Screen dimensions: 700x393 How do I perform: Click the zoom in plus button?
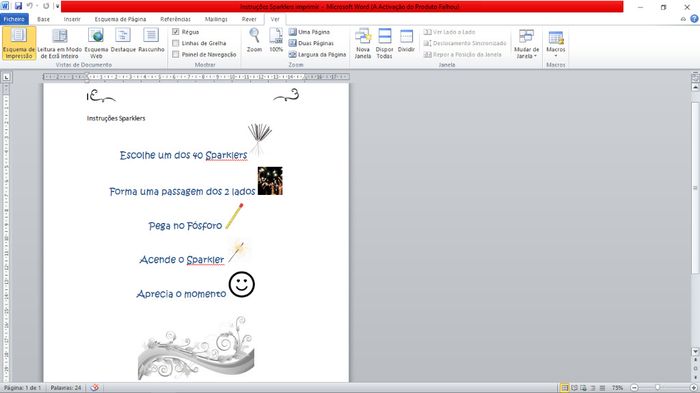click(x=694, y=388)
